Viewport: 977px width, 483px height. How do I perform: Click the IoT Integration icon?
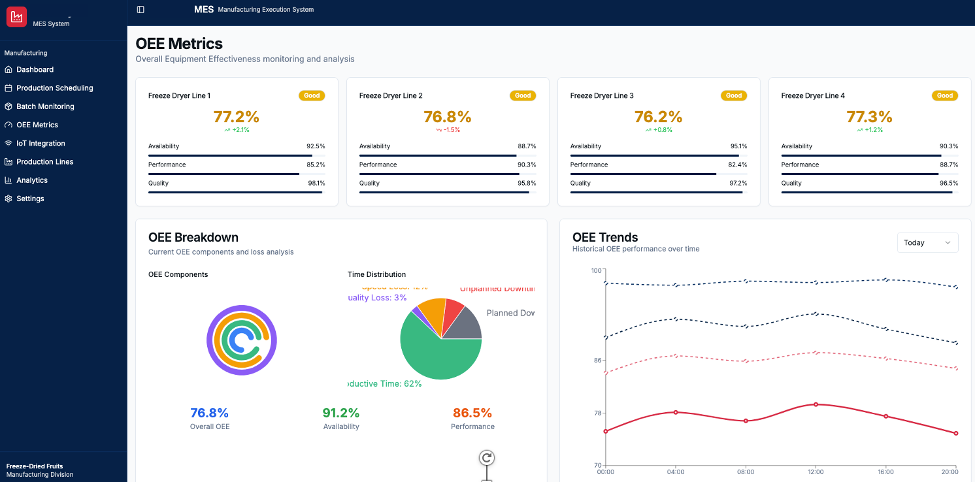[x=8, y=143]
